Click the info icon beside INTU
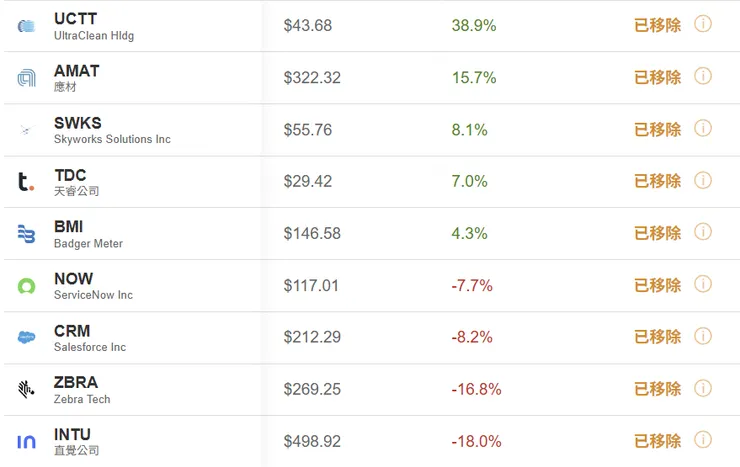The height and width of the screenshot is (467, 740). pos(703,440)
